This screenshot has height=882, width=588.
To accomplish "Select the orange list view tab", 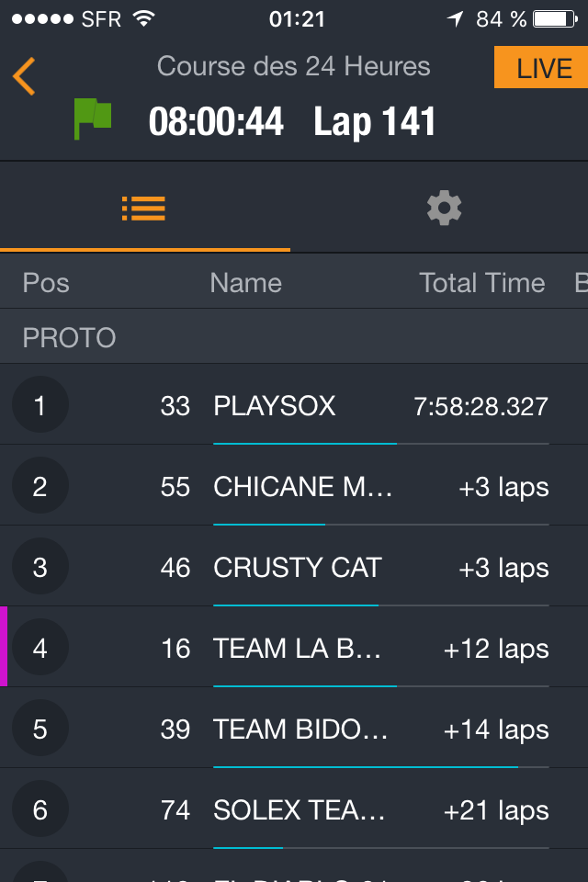I will point(144,209).
